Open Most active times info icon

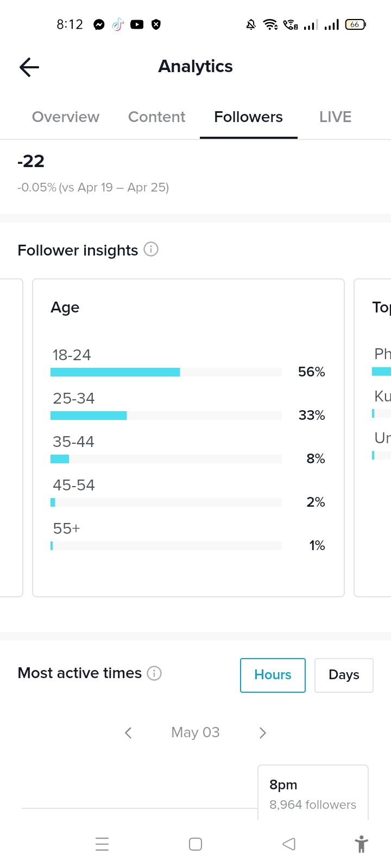(154, 673)
